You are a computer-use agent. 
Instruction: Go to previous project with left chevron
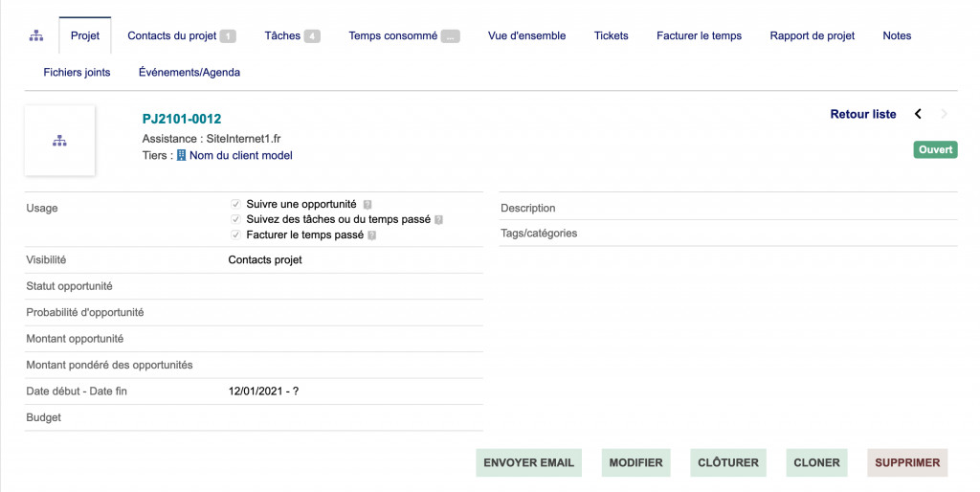click(x=918, y=114)
